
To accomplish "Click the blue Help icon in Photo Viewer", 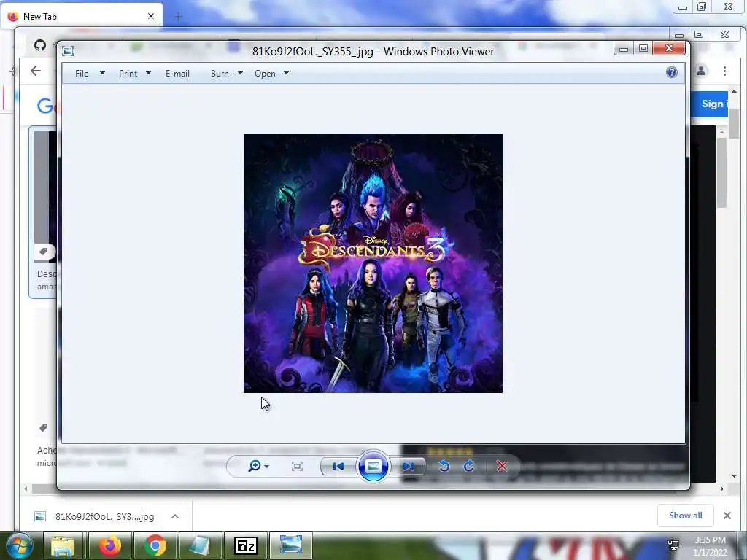I will [x=672, y=72].
